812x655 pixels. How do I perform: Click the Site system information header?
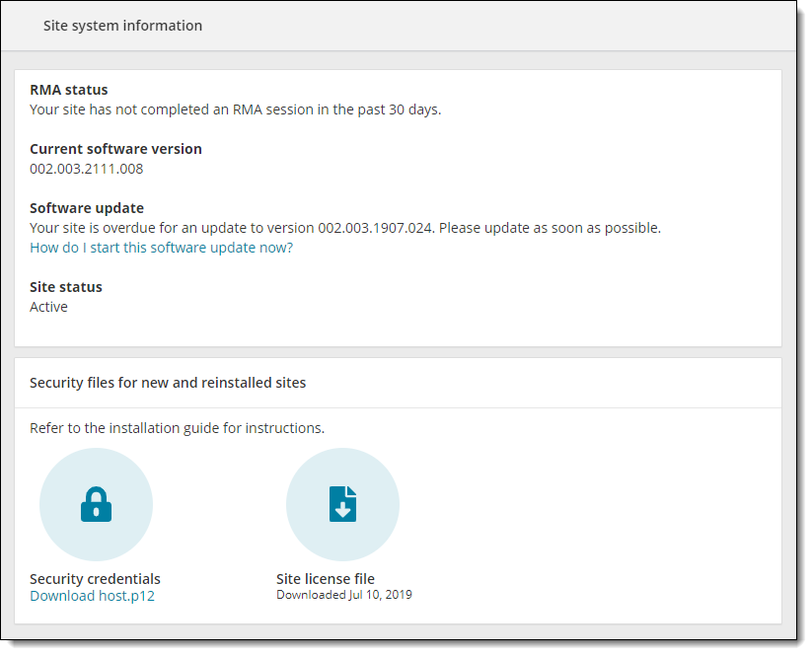point(122,26)
